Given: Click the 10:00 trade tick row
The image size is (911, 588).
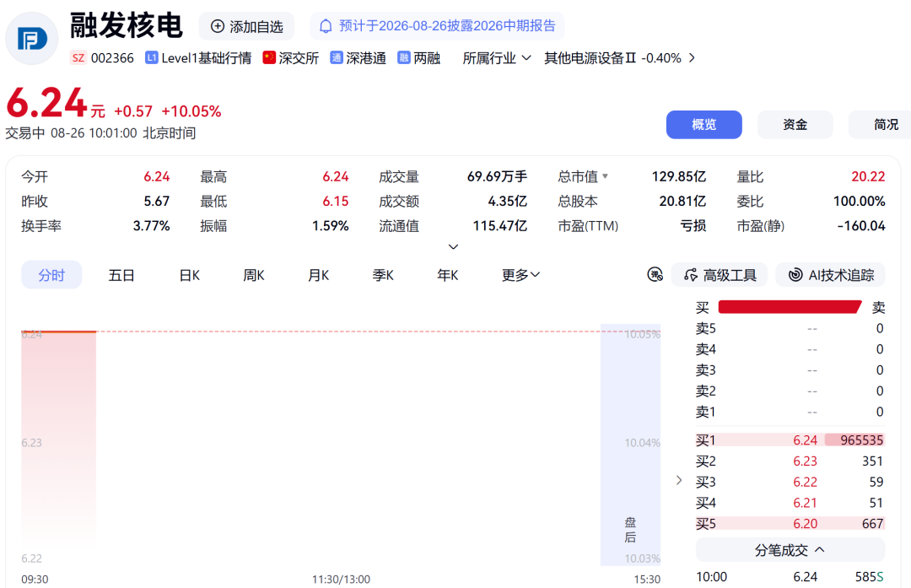Looking at the screenshot, I should (790, 577).
